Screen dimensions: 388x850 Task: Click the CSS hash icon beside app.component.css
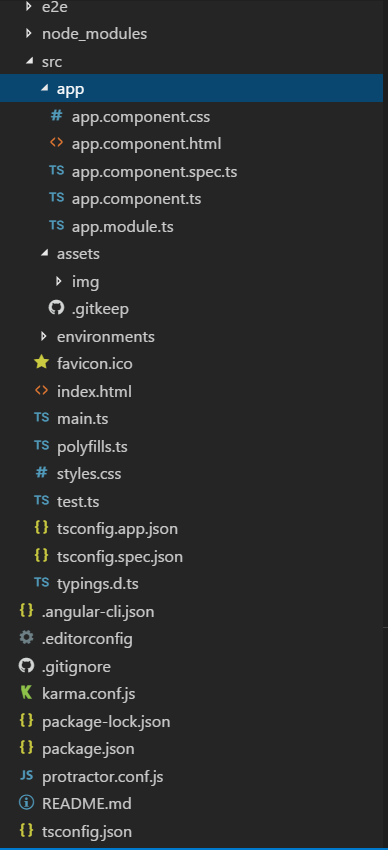click(56, 115)
